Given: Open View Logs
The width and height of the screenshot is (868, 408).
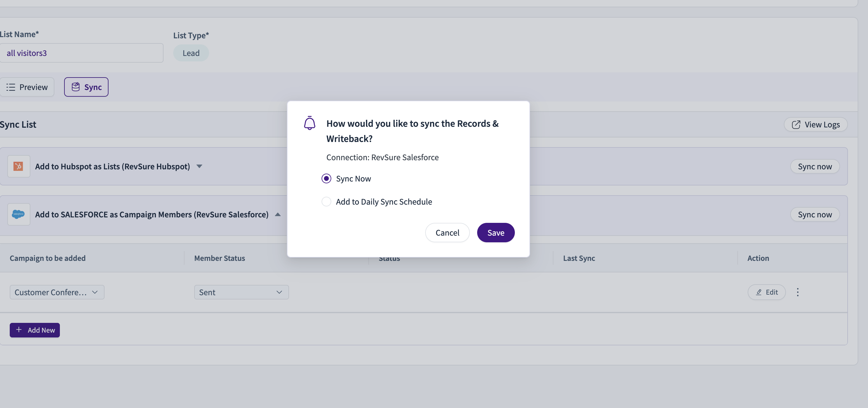Looking at the screenshot, I should click(x=815, y=124).
